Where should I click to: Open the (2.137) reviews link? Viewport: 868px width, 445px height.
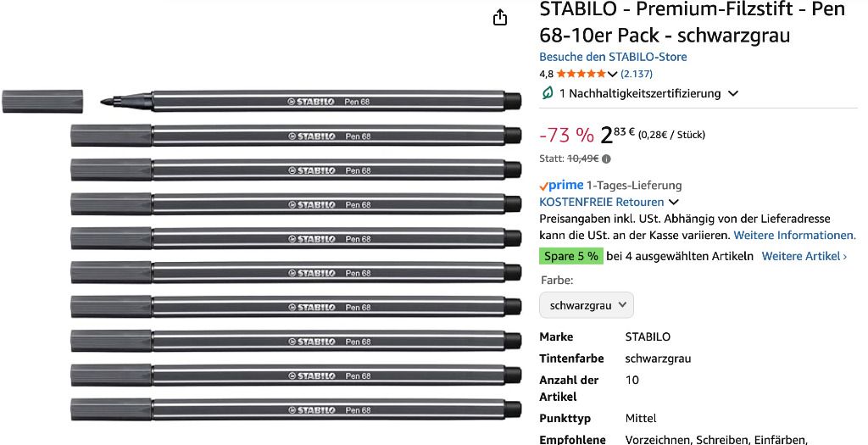637,74
